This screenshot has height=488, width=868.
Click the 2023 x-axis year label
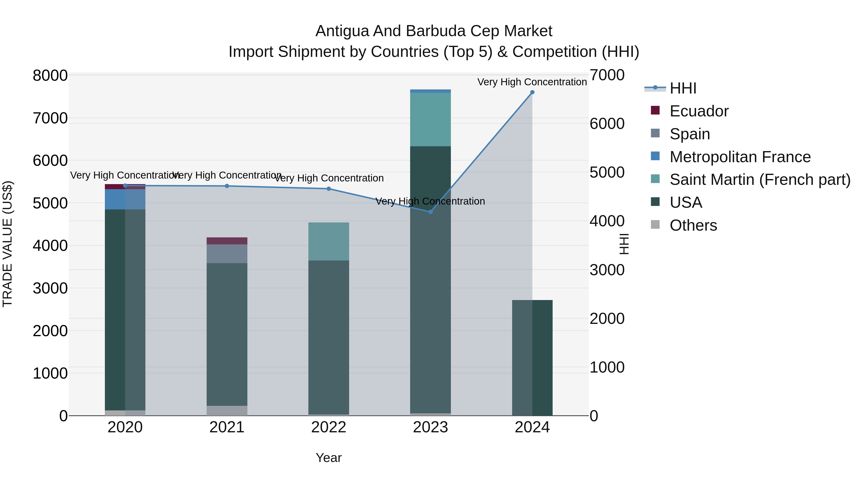[x=430, y=427]
